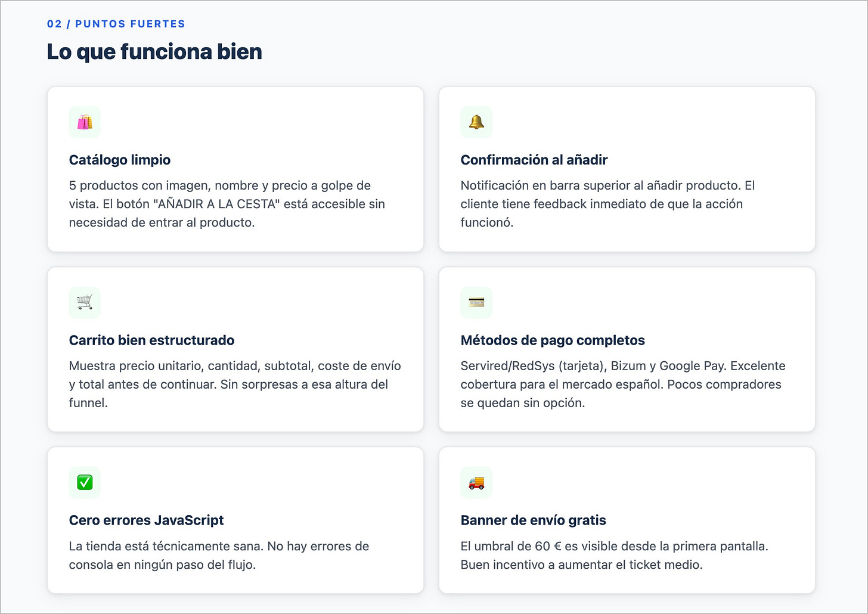Click the description starting "El umbral de 60 €"
The width and height of the screenshot is (868, 614).
coord(615,556)
